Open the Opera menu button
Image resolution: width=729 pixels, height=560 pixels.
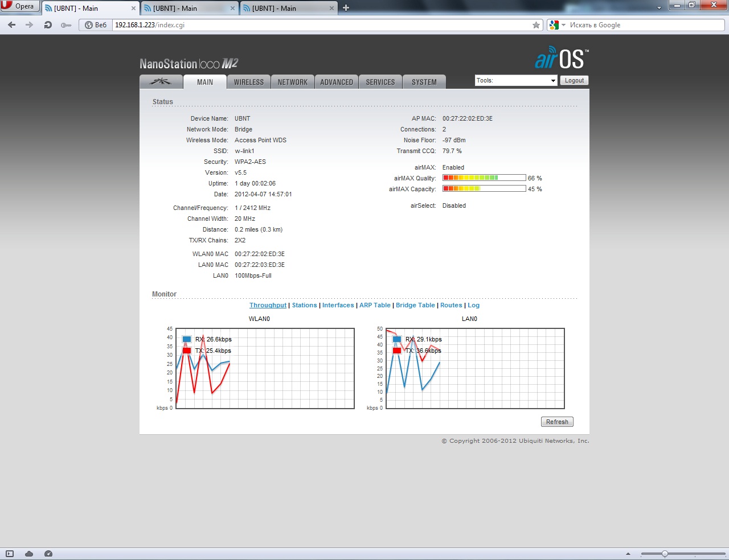pos(20,6)
